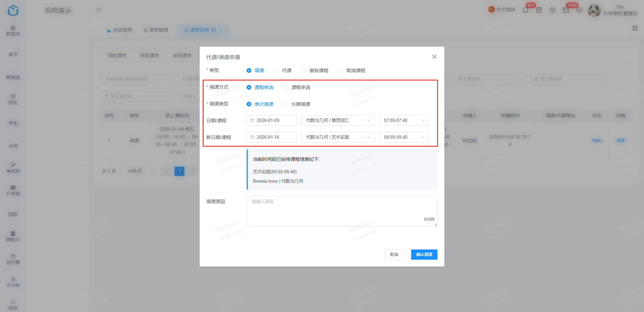Switch to the 课表管理 tab
The image size is (644, 312).
point(156,30)
